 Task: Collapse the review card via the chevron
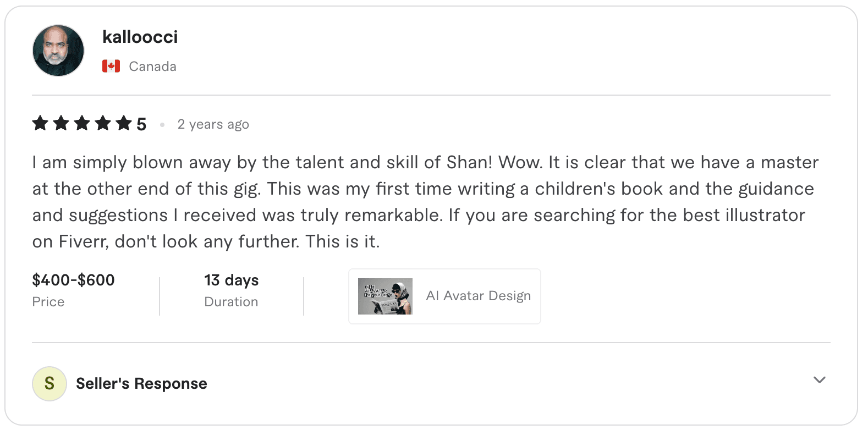tap(820, 380)
